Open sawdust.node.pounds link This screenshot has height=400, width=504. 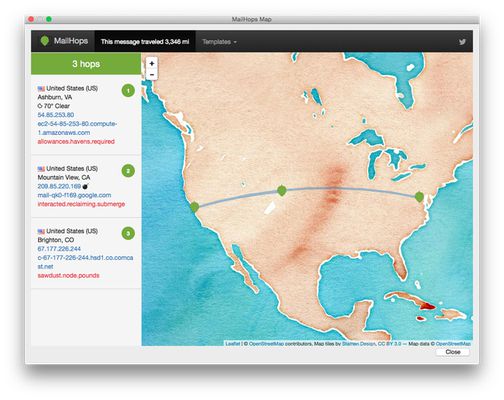[68, 276]
